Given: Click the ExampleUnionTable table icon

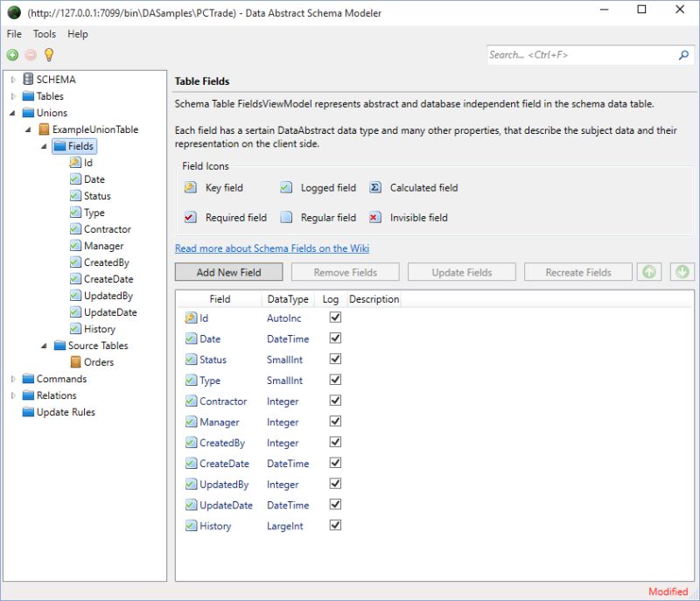Looking at the screenshot, I should (44, 129).
